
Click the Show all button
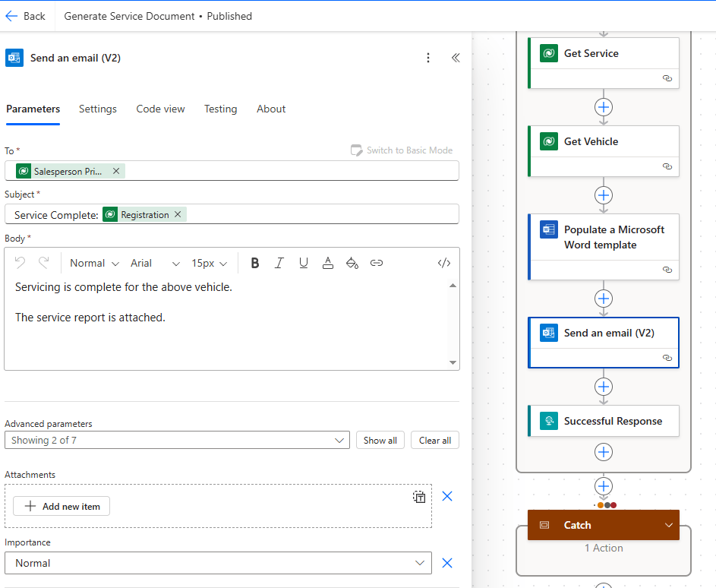coord(380,440)
